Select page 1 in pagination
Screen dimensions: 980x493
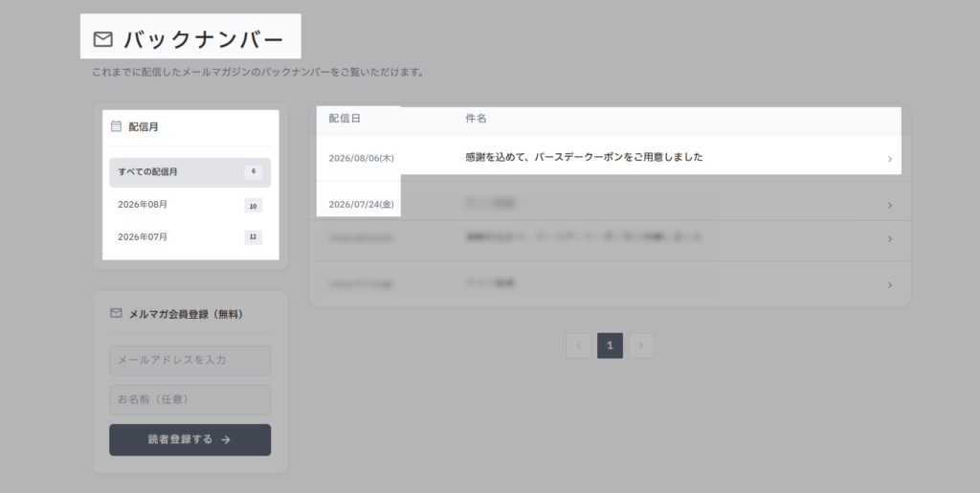(x=610, y=346)
